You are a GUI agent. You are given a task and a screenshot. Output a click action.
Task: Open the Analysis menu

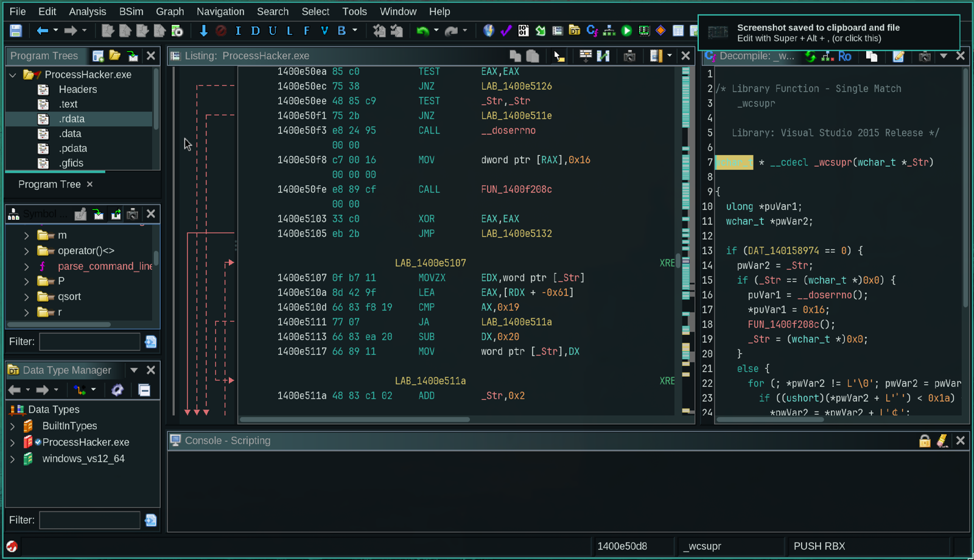click(88, 12)
